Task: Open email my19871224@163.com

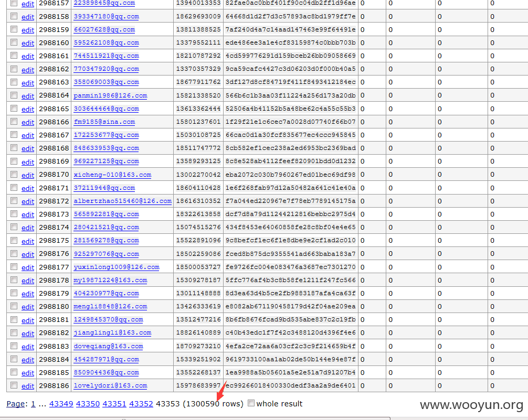Action: click(110, 279)
